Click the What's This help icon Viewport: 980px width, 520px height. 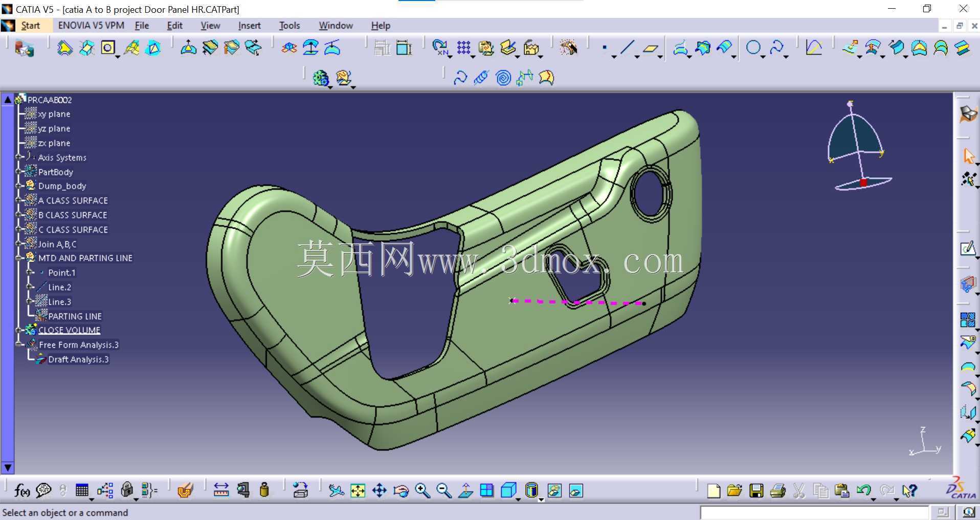[x=909, y=491]
